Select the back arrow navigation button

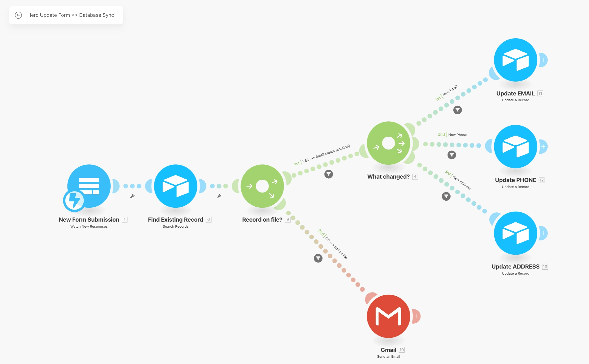[18, 15]
